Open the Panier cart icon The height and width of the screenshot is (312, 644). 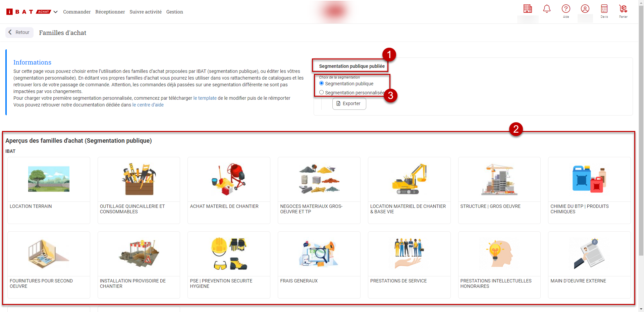(623, 9)
